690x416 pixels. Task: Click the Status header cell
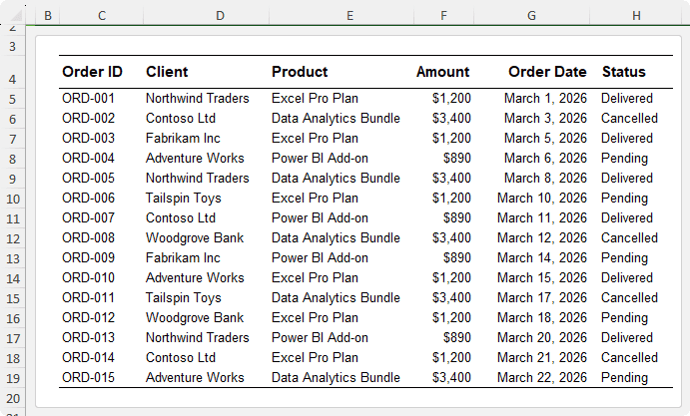tap(624, 72)
